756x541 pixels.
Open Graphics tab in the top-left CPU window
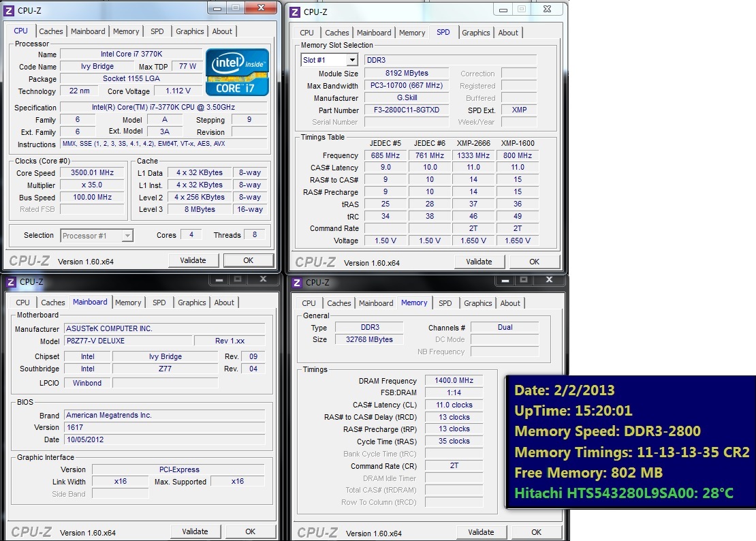(189, 31)
